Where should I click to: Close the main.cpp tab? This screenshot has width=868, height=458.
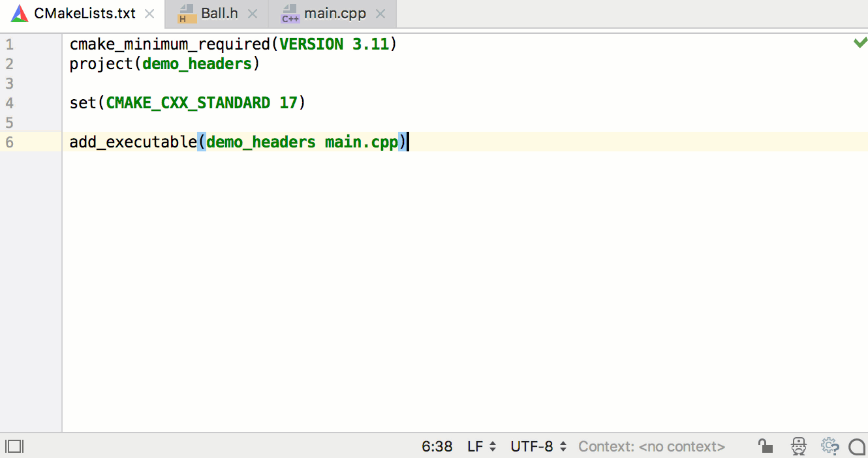380,14
